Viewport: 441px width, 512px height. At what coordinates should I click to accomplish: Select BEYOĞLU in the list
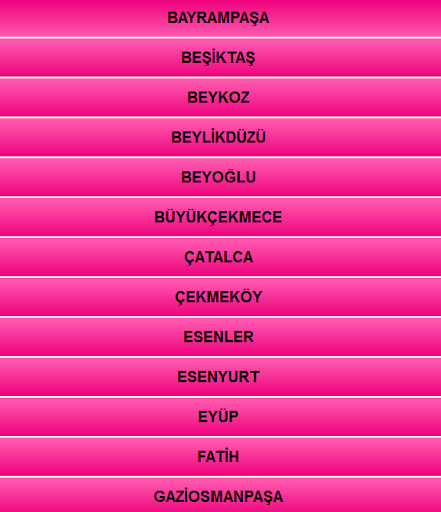(x=220, y=177)
